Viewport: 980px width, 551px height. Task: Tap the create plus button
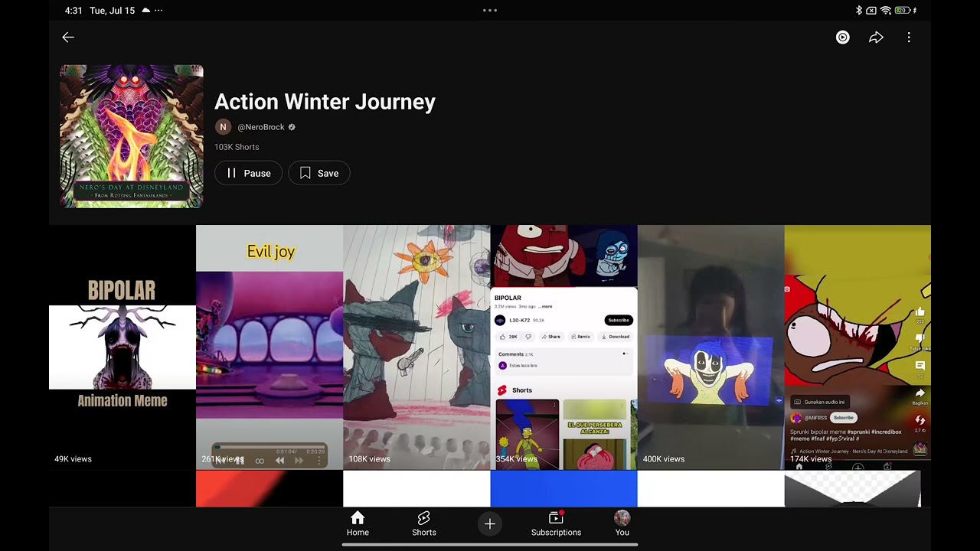pyautogui.click(x=490, y=523)
